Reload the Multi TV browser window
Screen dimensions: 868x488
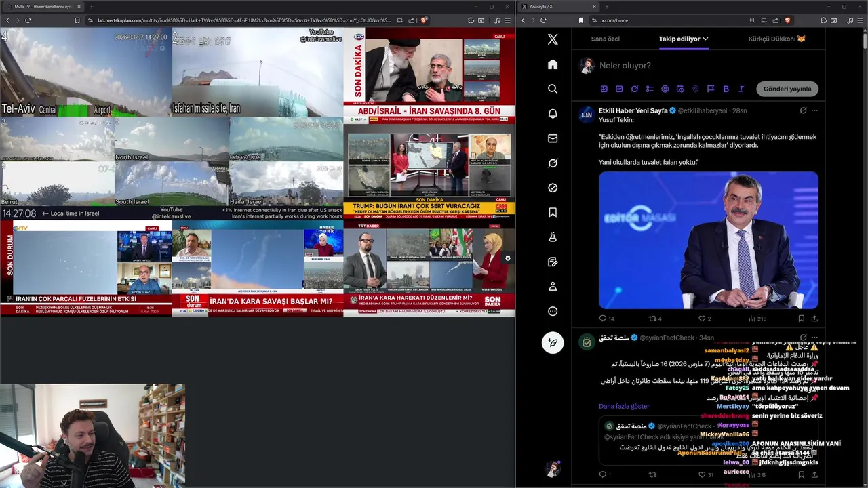(x=28, y=20)
